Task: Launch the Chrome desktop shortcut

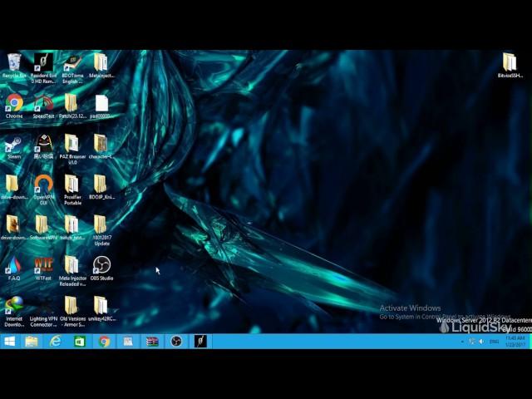Action: [x=14, y=106]
